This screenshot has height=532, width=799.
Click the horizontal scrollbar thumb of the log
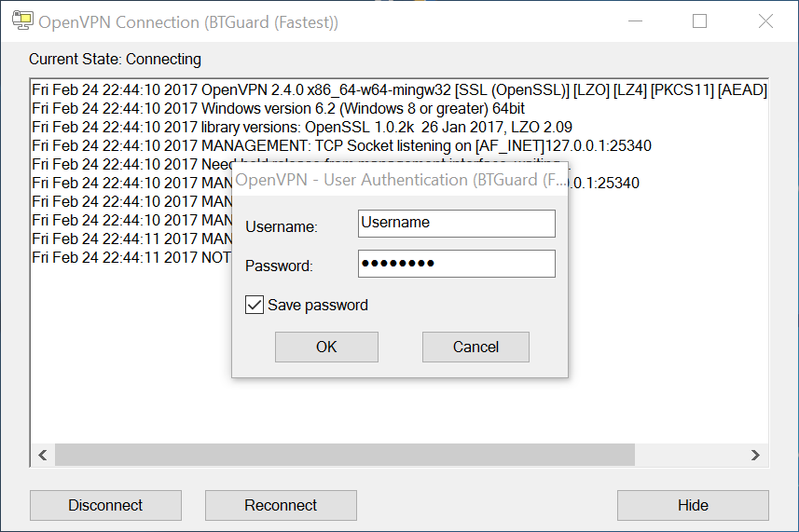coord(345,455)
